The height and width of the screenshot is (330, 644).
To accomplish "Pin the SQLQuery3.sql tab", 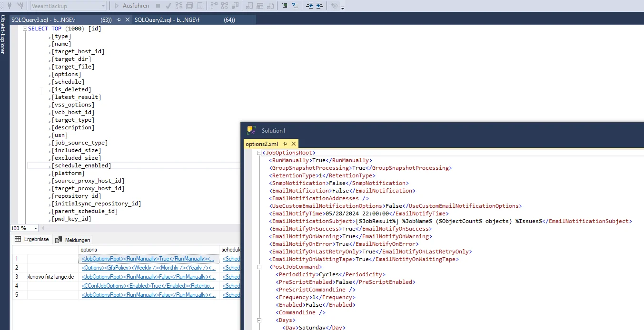I will point(119,20).
